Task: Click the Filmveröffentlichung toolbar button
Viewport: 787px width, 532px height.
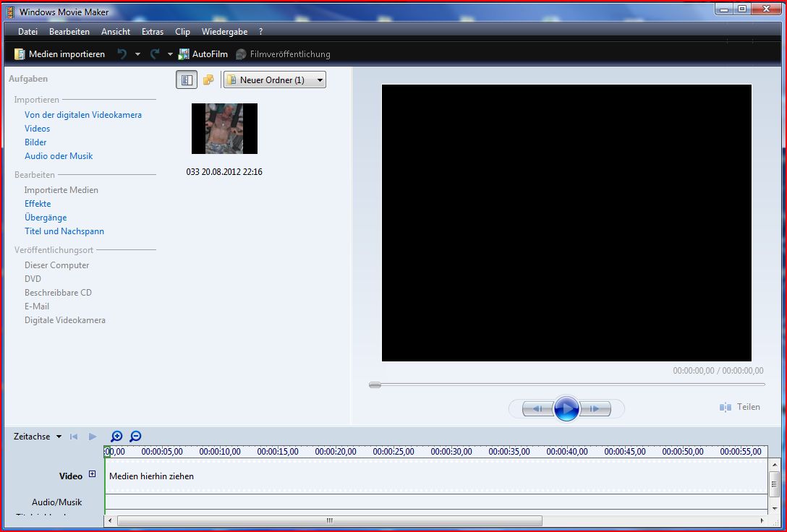Action: [x=283, y=54]
